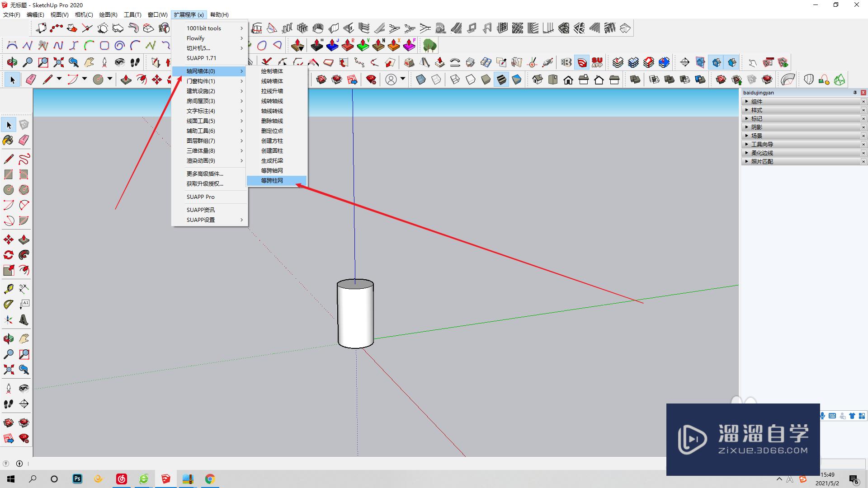Click the SU APP red icon in toolbar
The image size is (868, 488).
pyautogui.click(x=597, y=62)
